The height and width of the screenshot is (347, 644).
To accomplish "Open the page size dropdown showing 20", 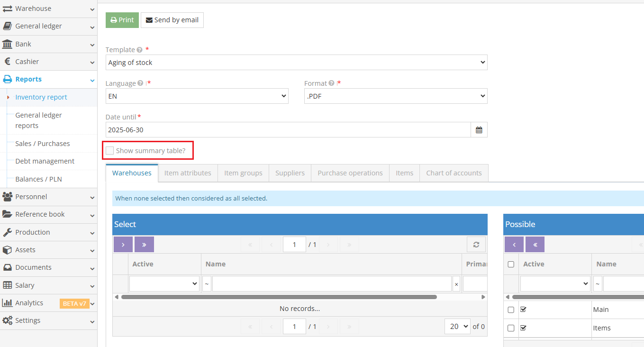I will pos(457,326).
